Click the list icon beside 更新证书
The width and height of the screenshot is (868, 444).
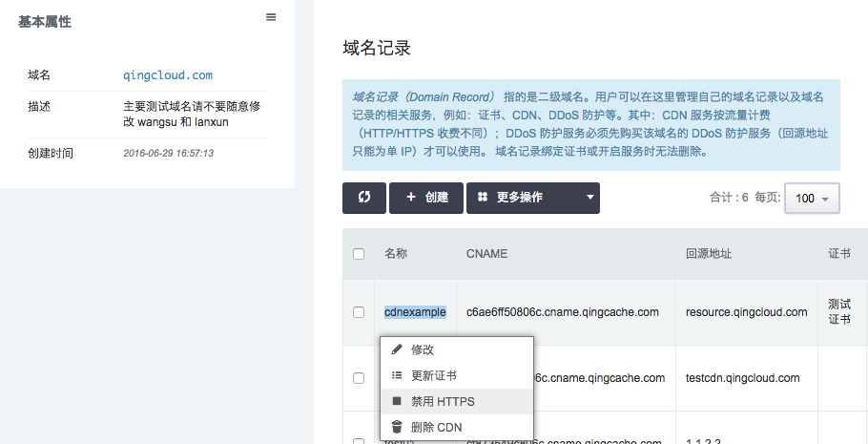397,376
